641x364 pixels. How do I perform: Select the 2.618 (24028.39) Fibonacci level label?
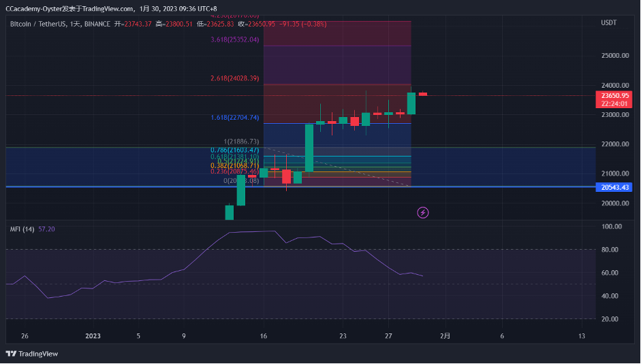[234, 79]
